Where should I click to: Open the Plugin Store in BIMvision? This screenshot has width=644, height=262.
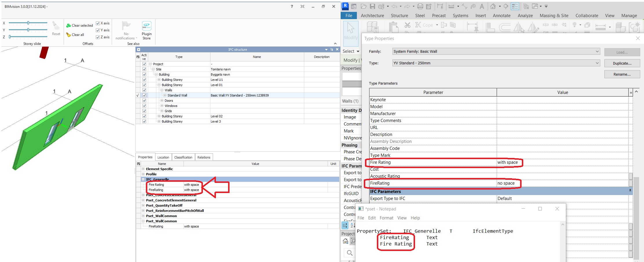pyautogui.click(x=146, y=30)
